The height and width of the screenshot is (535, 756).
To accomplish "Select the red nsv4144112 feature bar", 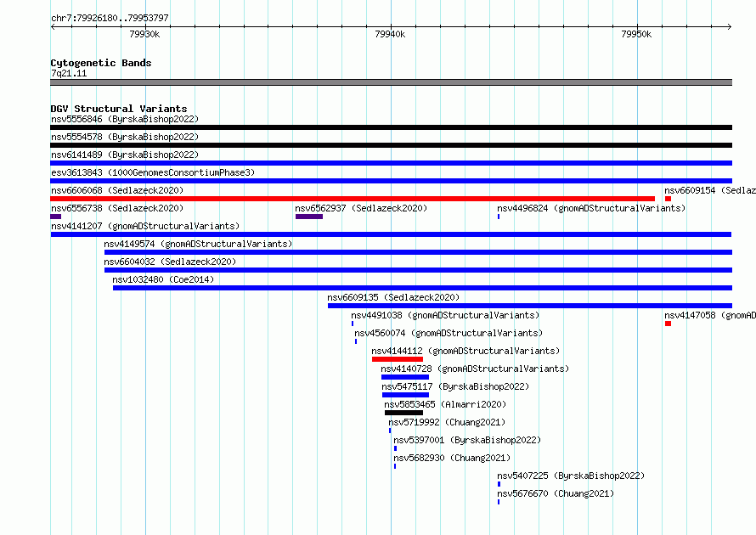I will point(398,359).
